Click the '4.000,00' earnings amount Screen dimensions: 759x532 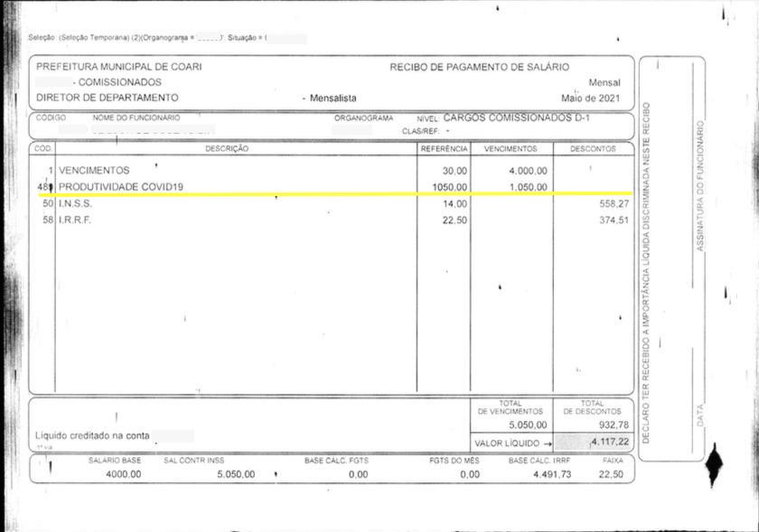(528, 171)
